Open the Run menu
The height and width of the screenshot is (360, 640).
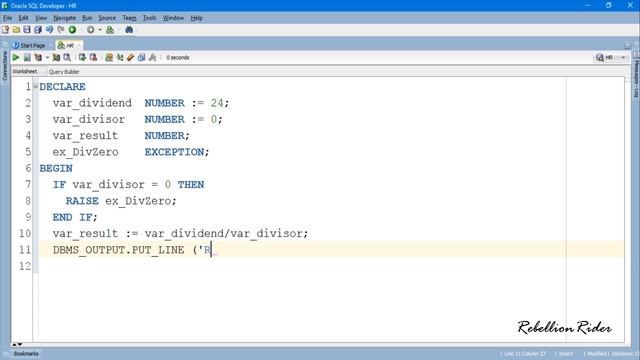point(87,18)
